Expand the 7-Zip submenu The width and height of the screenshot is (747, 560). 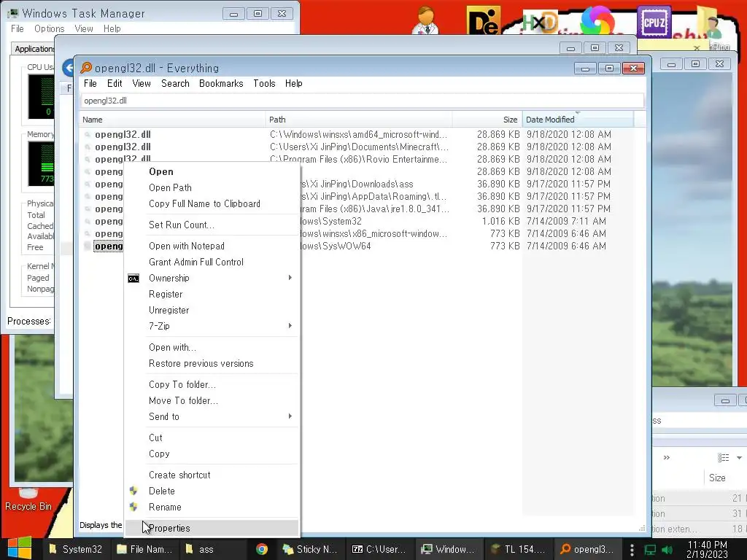(x=290, y=326)
